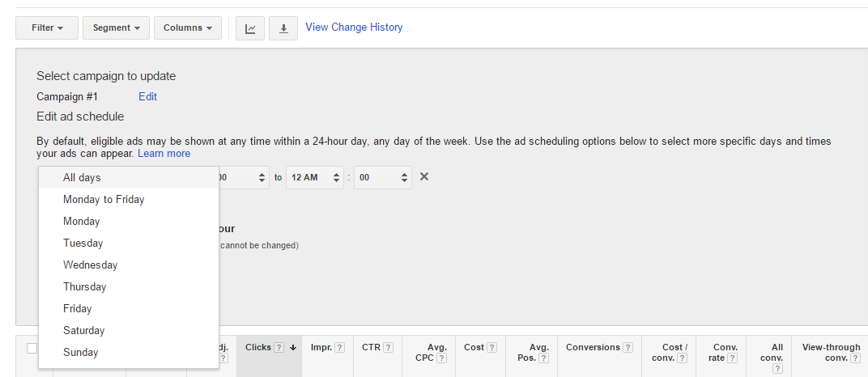Click the Impr. column header

pos(321,347)
